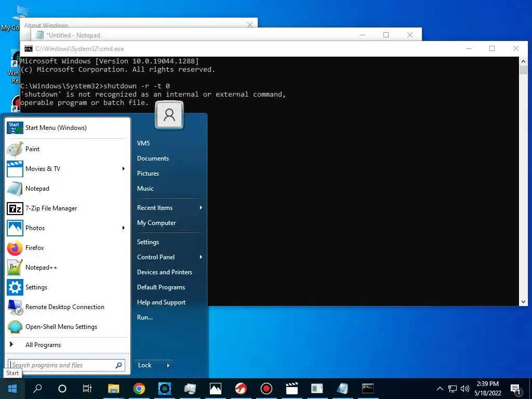Open Devices and Printers
The height and width of the screenshot is (399, 532).
[x=165, y=272]
